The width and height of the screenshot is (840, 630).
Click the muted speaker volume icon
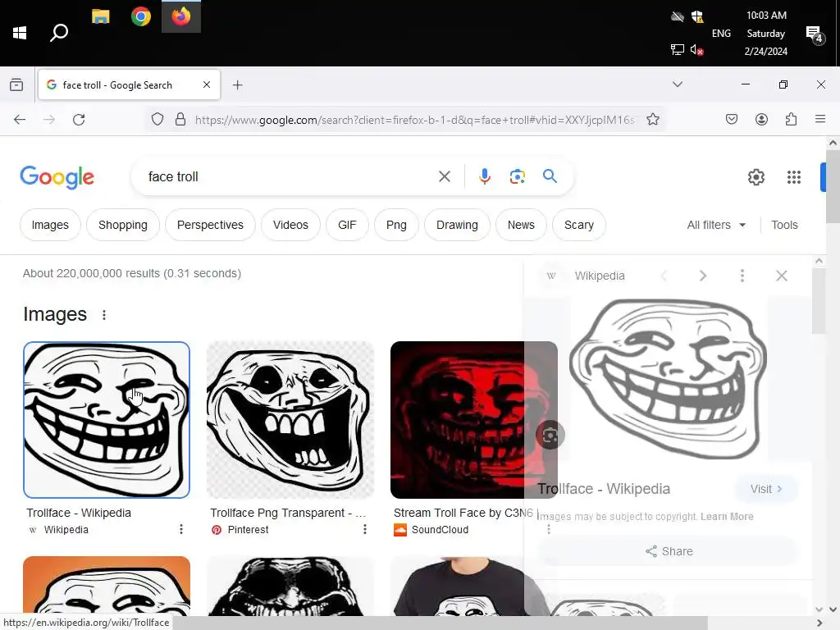tap(696, 50)
